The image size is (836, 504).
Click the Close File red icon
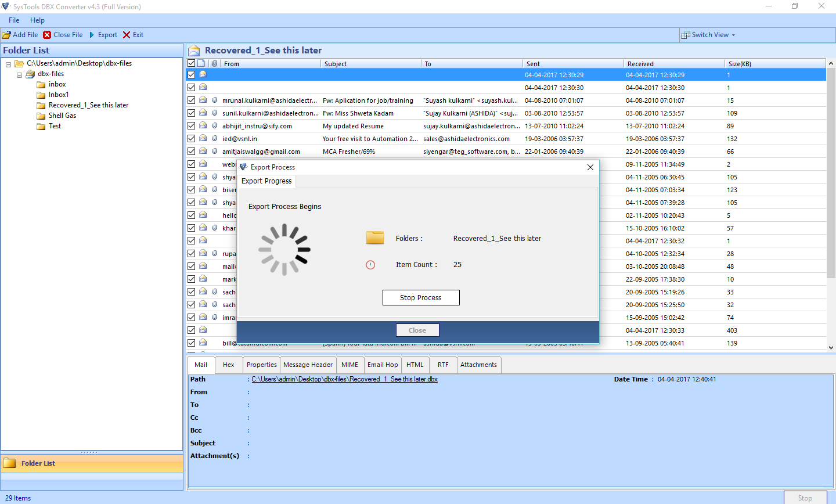[47, 35]
